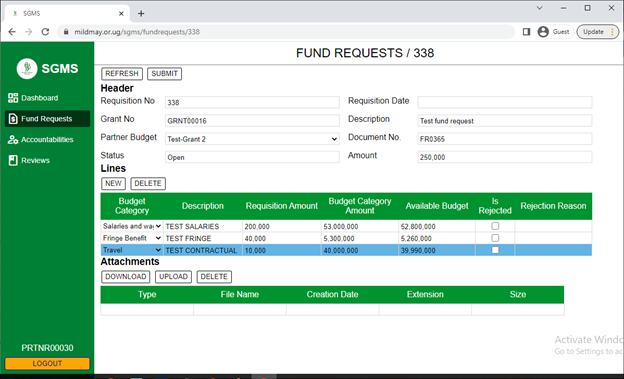
Task: Click the orange LOGOUT button
Action: [47, 363]
